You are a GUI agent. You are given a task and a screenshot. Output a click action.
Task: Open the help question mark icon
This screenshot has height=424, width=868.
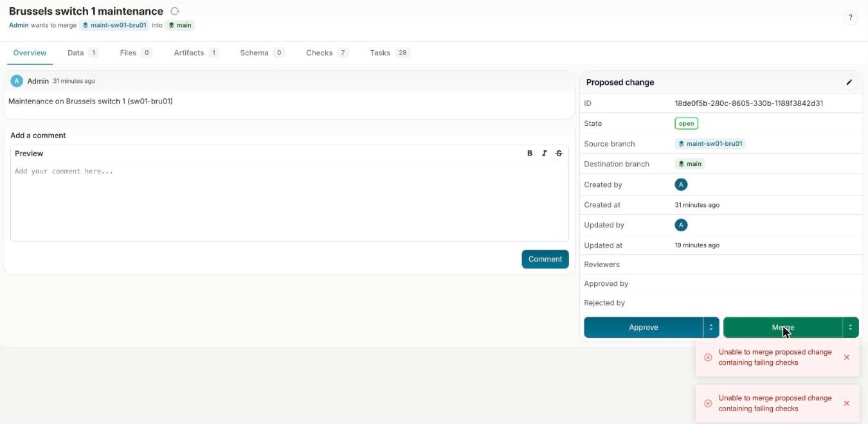850,18
